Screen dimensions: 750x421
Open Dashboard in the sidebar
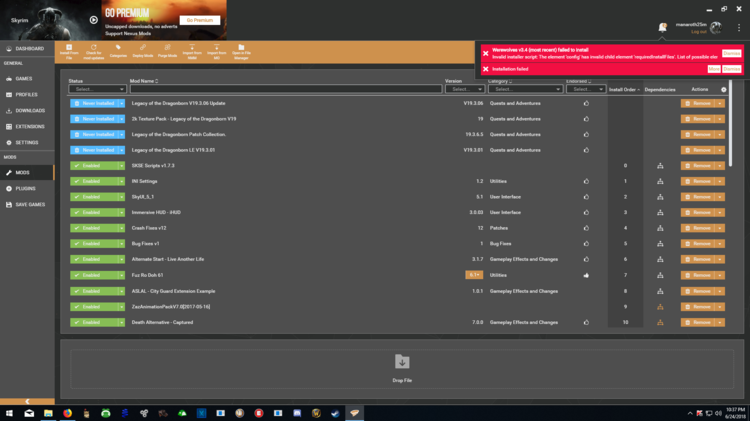point(27,49)
